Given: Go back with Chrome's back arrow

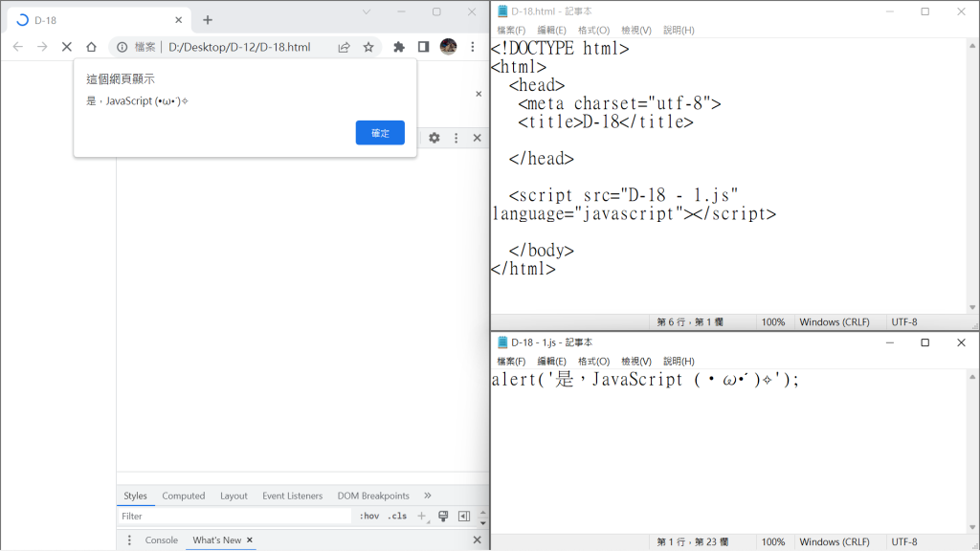Looking at the screenshot, I should 18,47.
